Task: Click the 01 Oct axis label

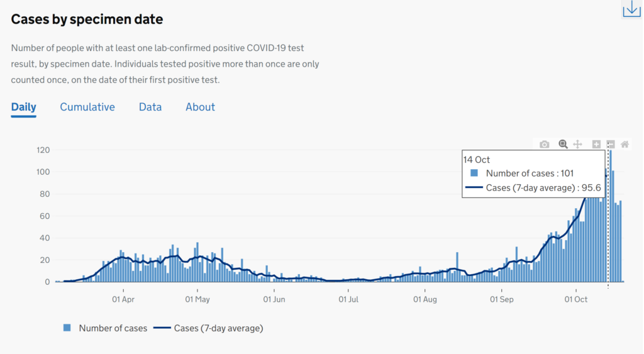Action: point(576,299)
